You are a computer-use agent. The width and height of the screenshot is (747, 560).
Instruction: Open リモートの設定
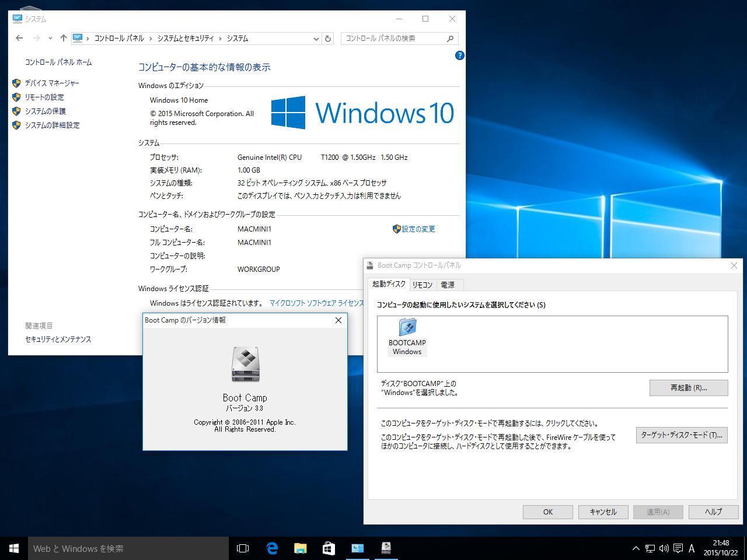pyautogui.click(x=44, y=97)
